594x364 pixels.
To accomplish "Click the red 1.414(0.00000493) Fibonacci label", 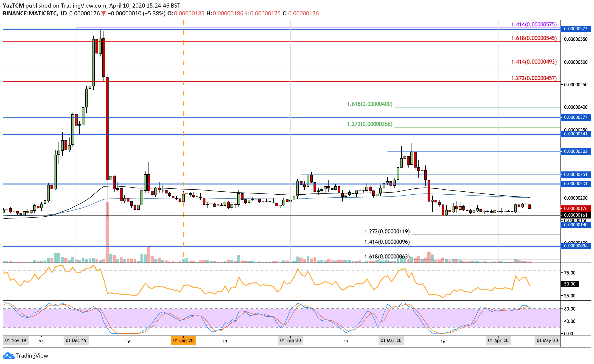I will (534, 62).
